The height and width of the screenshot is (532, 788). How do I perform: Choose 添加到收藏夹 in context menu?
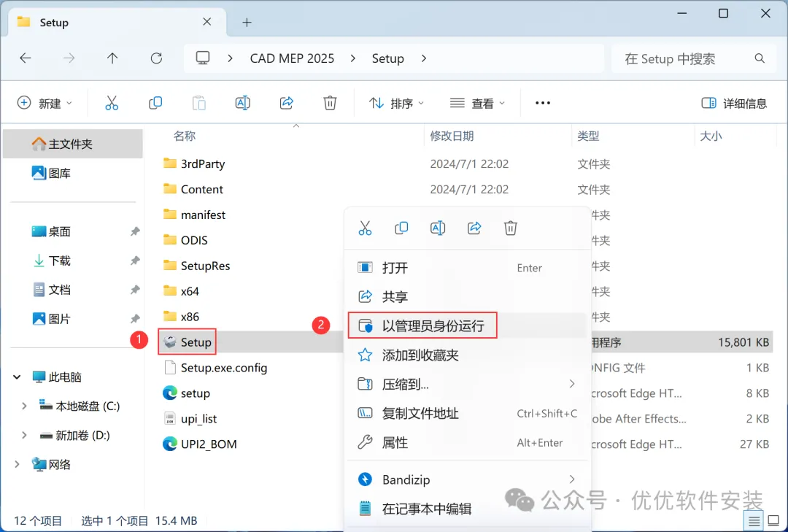pos(468,355)
